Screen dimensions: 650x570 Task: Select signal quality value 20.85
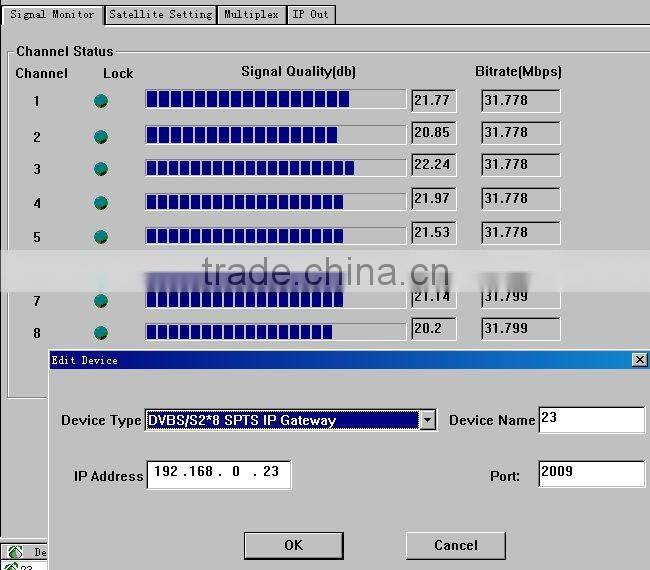434,133
